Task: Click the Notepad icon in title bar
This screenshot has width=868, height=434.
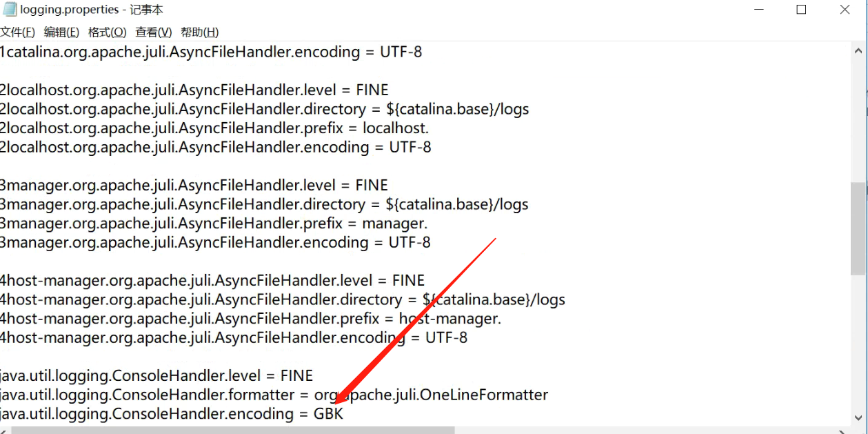Action: click(10, 10)
